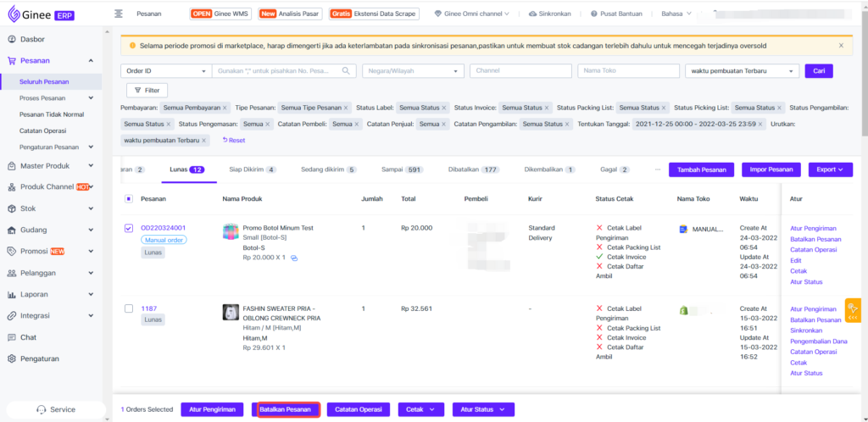868x422 pixels.
Task: Expand Master Produk sidebar menu
Action: click(x=91, y=166)
